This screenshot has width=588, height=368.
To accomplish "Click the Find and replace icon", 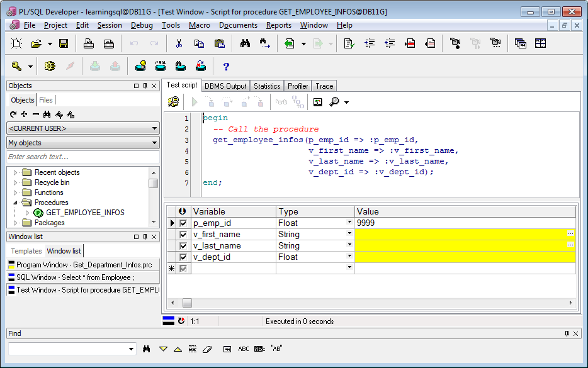I will tap(265, 43).
